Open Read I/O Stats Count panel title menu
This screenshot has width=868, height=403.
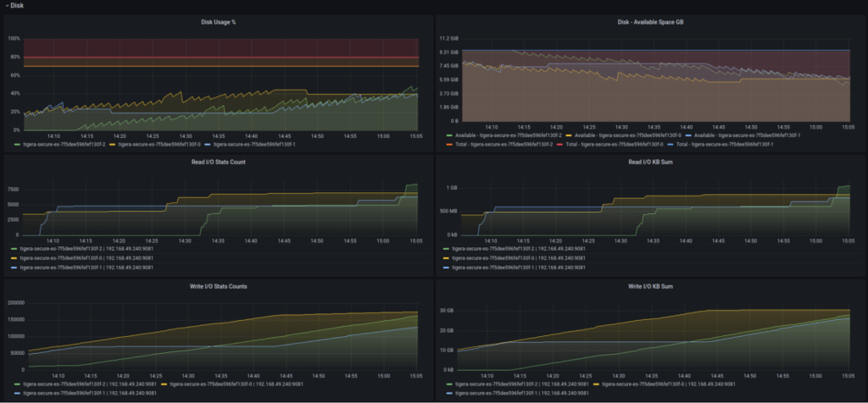(x=218, y=162)
